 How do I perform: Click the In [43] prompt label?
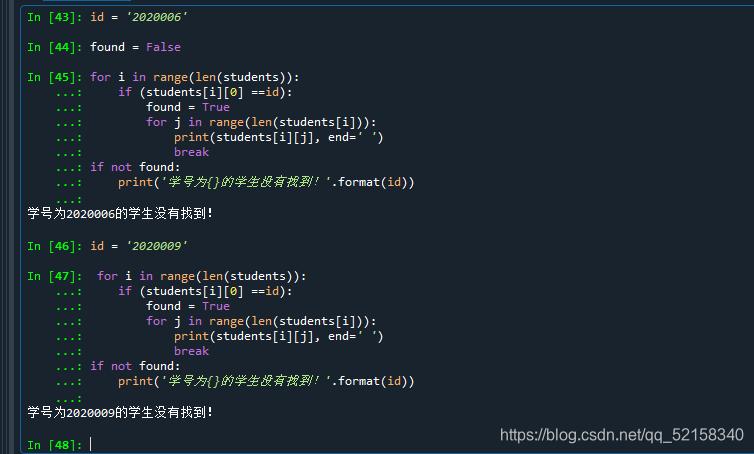tap(55, 17)
